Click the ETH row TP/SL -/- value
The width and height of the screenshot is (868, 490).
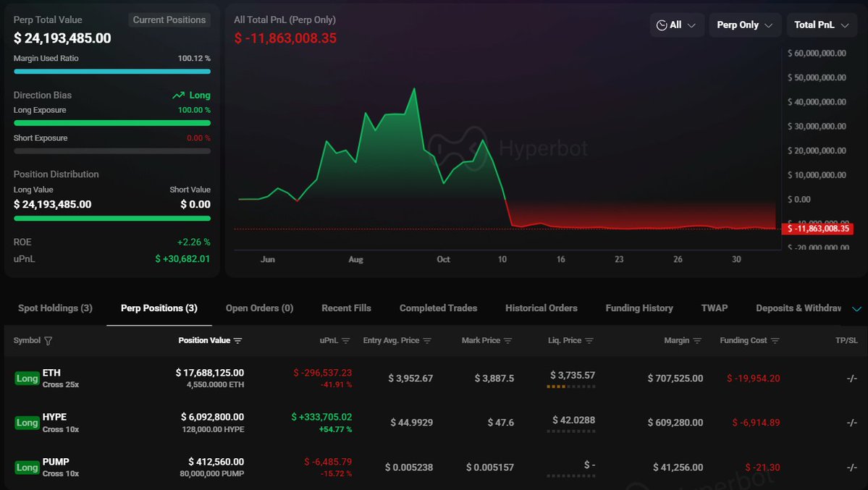pyautogui.click(x=852, y=378)
